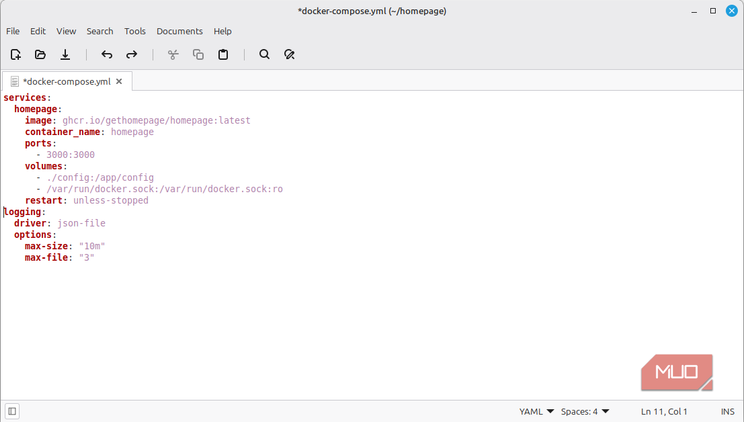
Task: Click the 'restart' key
Action: 44,200
